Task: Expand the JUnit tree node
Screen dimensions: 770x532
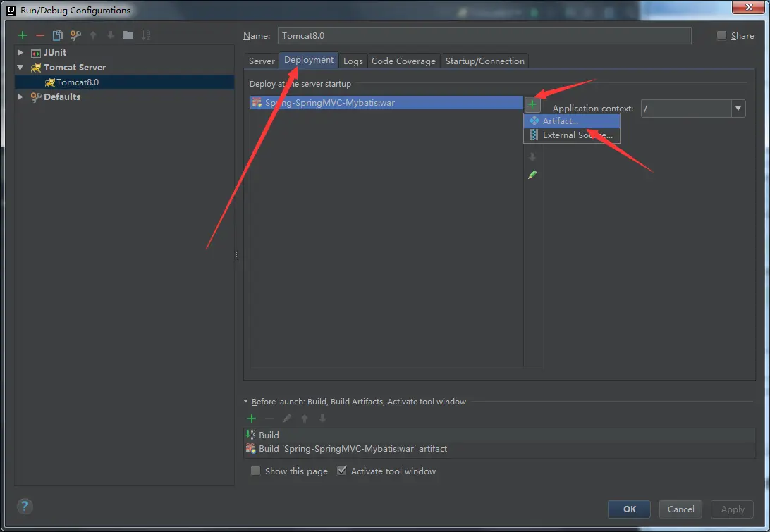Action: 20,52
